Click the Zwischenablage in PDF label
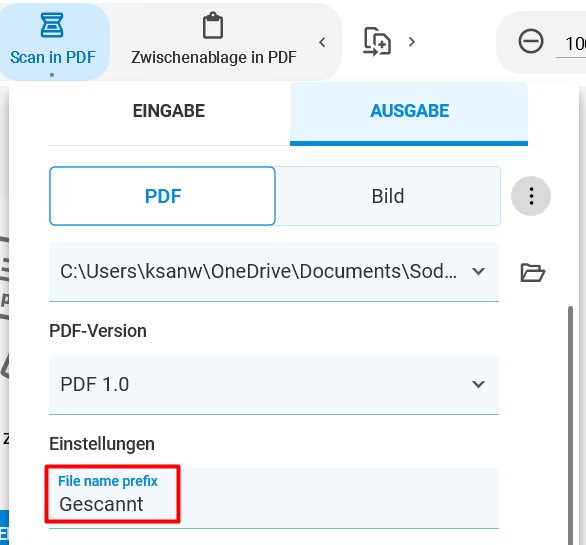586x545 pixels. point(214,57)
